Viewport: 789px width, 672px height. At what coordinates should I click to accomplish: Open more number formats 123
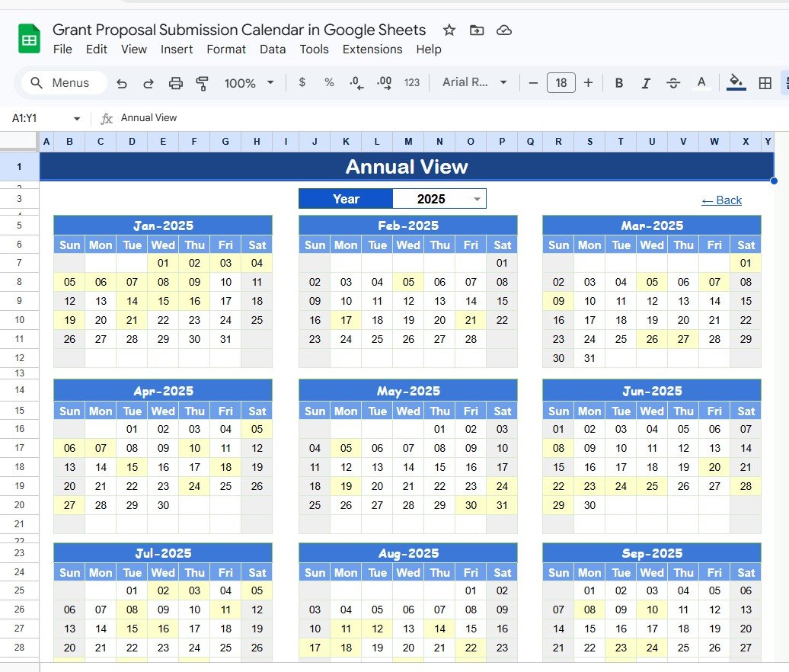coord(411,82)
